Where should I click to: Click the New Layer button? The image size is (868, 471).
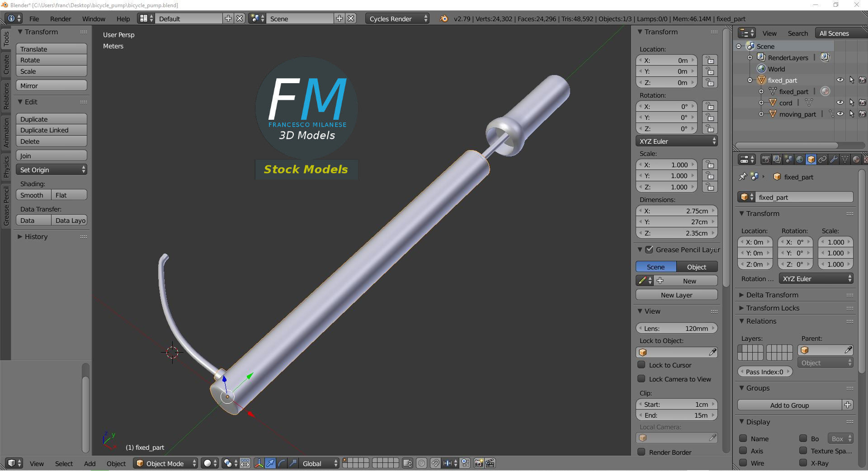point(676,295)
